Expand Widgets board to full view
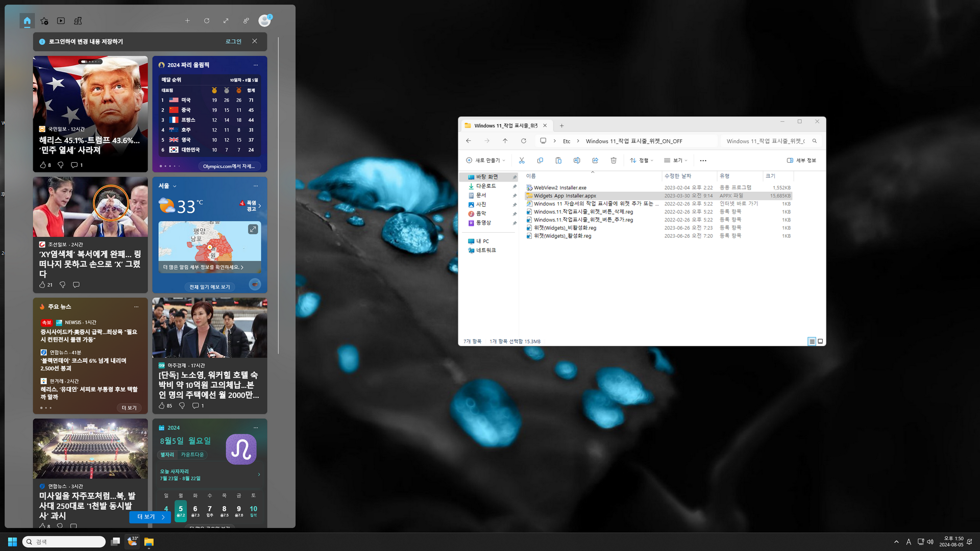The width and height of the screenshot is (980, 551). click(x=226, y=21)
